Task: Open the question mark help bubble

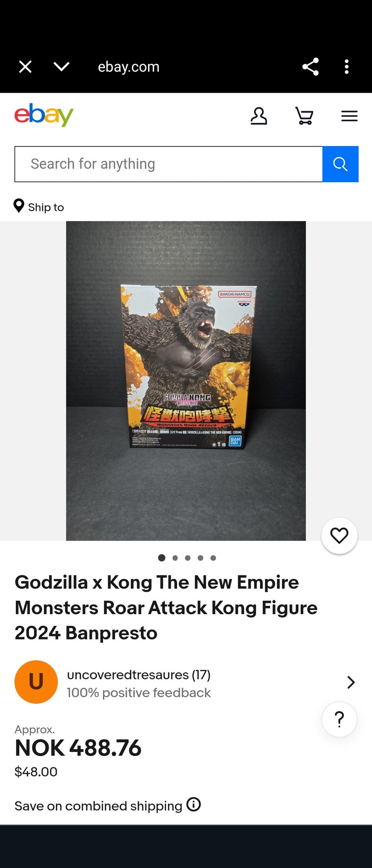Action: point(339,719)
